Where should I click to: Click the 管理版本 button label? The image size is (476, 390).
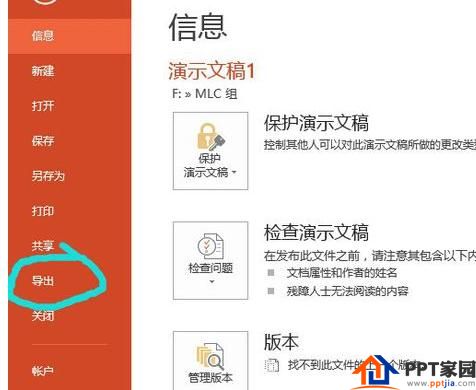point(210,378)
